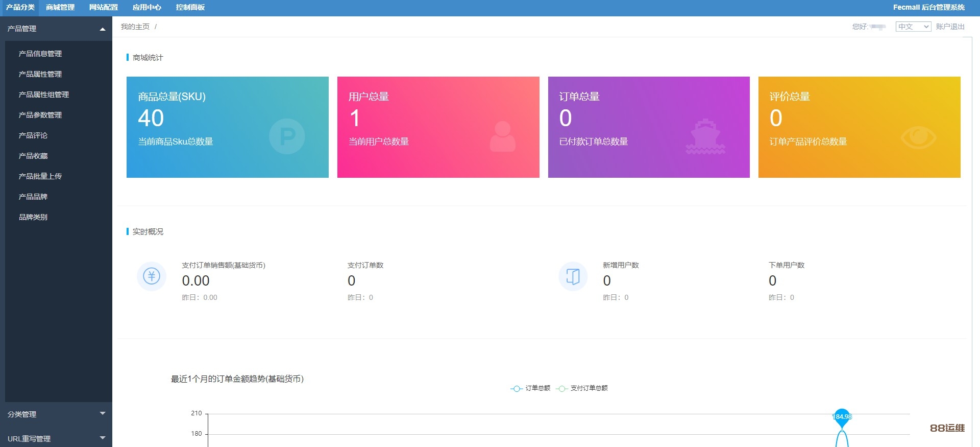
Task: Click the 最近1个月的订单金额趋势 chart title
Action: pos(237,379)
